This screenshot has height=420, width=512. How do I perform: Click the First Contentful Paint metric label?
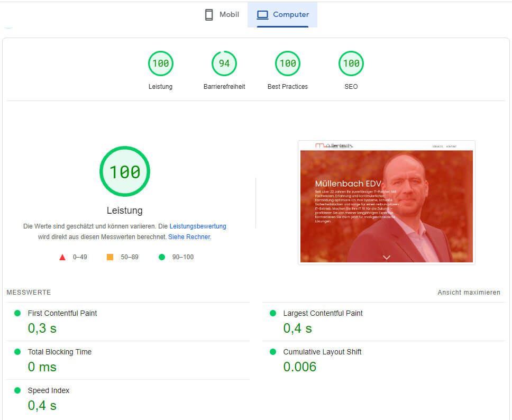[x=62, y=313]
